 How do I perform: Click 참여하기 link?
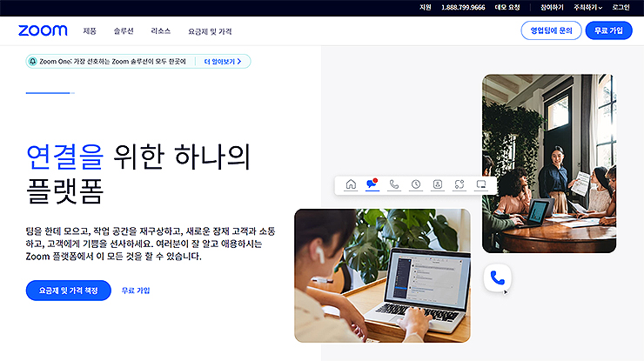(x=552, y=7)
